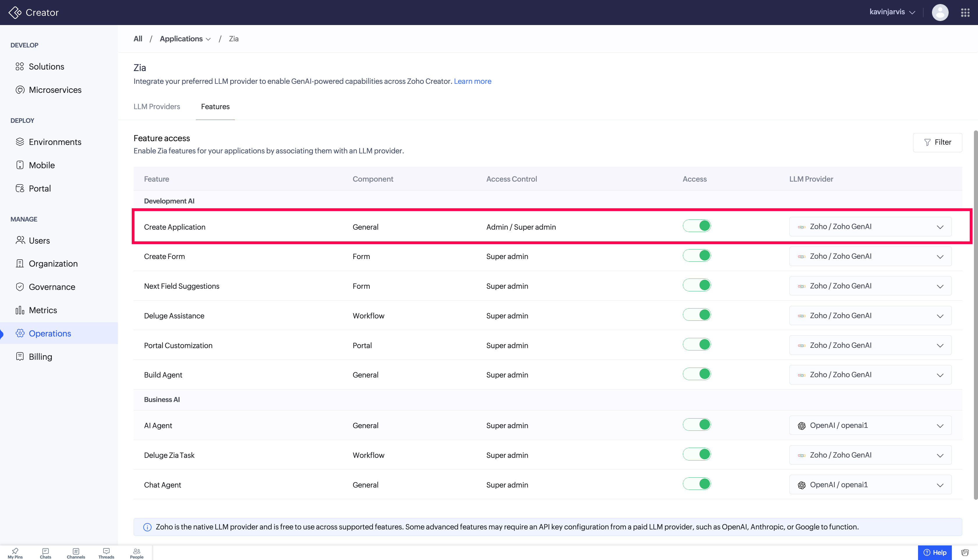Expand LLM Provider for Chat Agent

[x=870, y=485]
